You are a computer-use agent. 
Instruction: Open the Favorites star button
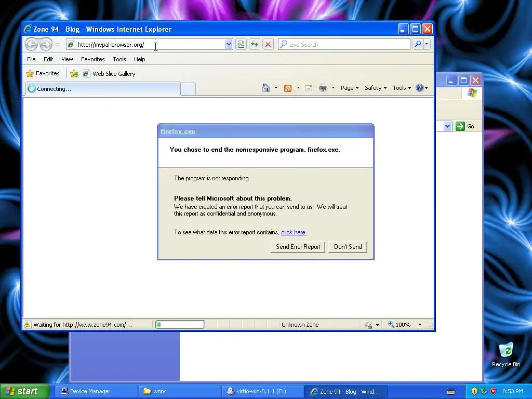(43, 73)
